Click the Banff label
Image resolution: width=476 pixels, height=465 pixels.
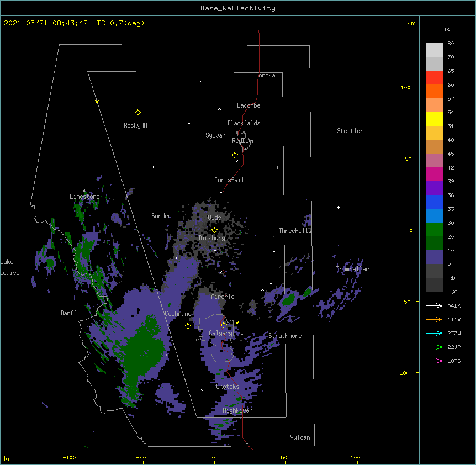coord(68,313)
